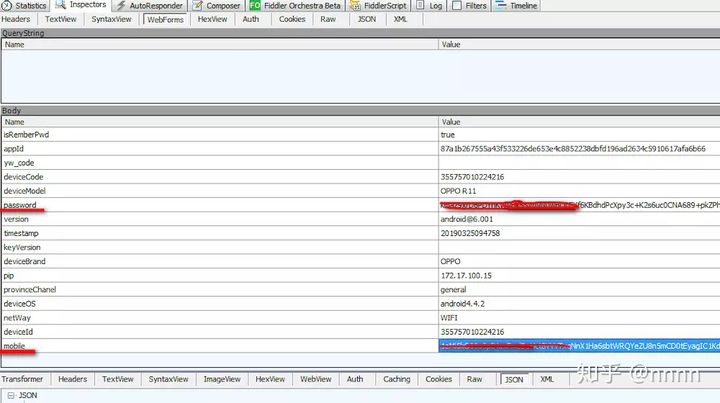The width and height of the screenshot is (720, 403).
Task: Open the response WebView tab
Action: pyautogui.click(x=315, y=379)
